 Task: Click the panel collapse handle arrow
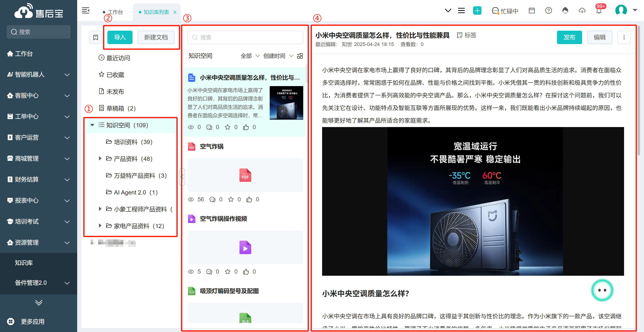pos(182,177)
